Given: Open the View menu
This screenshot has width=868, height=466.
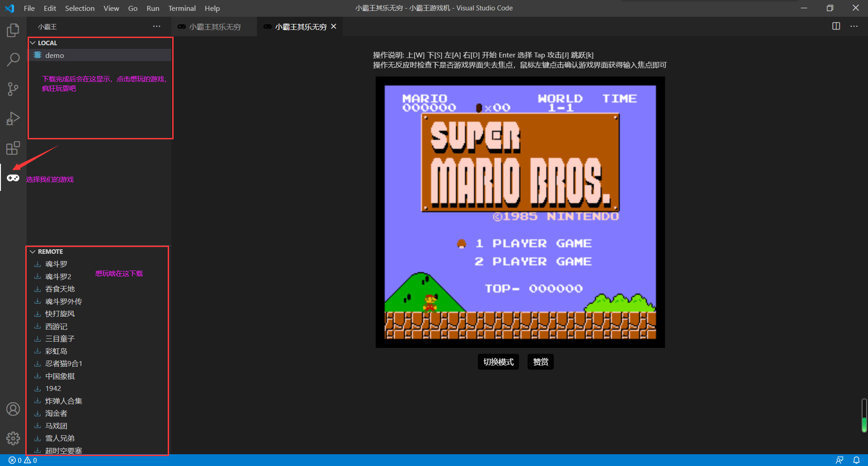Looking at the screenshot, I should 111,8.
